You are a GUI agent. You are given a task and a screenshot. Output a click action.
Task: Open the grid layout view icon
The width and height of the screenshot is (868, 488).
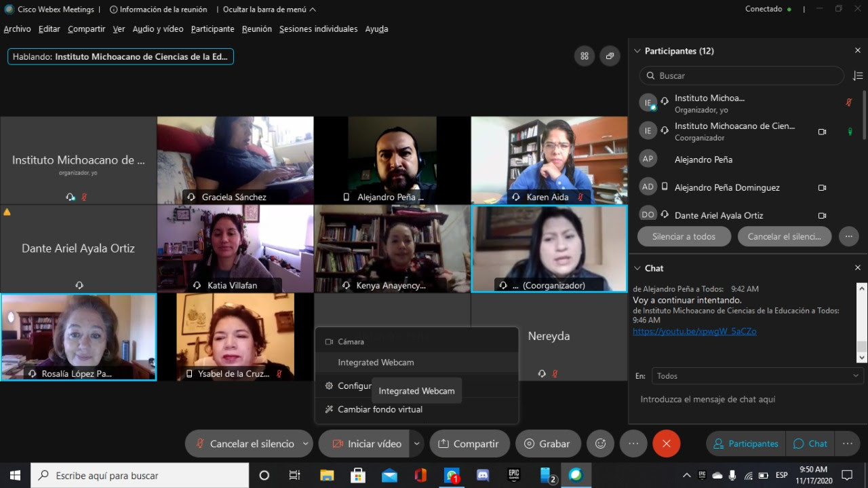[x=585, y=56]
